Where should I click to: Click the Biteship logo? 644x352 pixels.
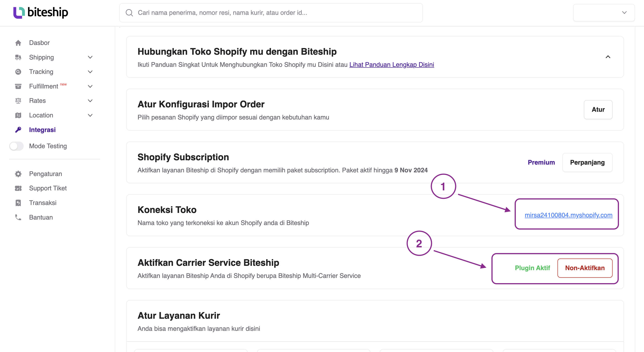coord(41,12)
